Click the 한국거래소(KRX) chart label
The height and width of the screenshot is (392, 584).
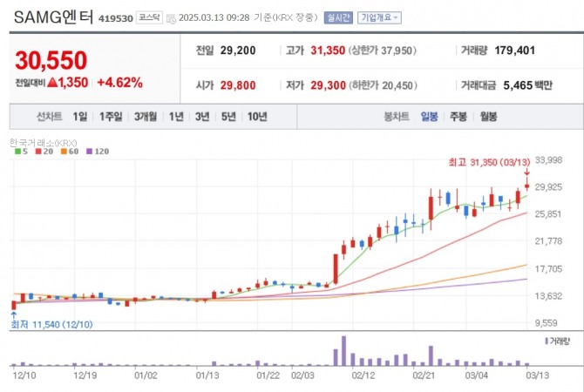click(44, 143)
